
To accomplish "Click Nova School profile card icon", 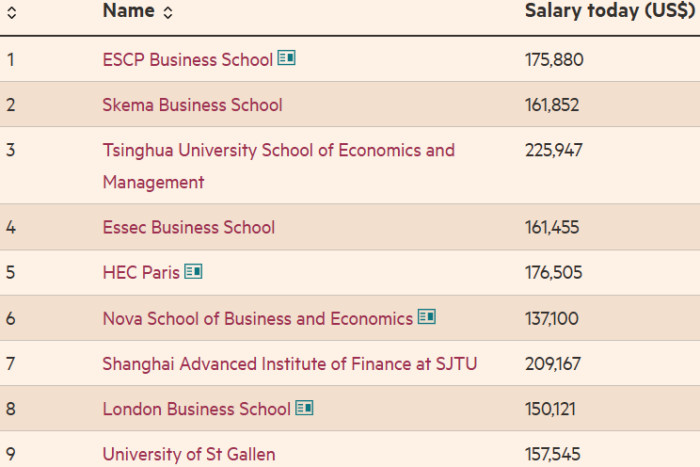I will click(x=427, y=317).
